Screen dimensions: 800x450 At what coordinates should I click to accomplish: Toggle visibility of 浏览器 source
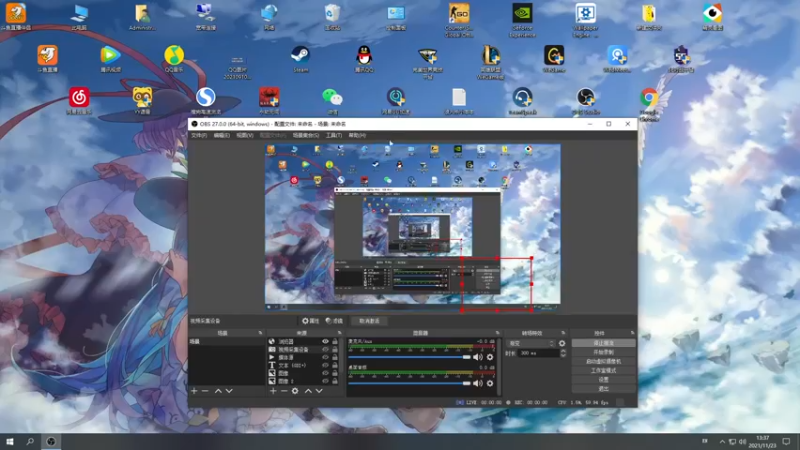(x=325, y=342)
